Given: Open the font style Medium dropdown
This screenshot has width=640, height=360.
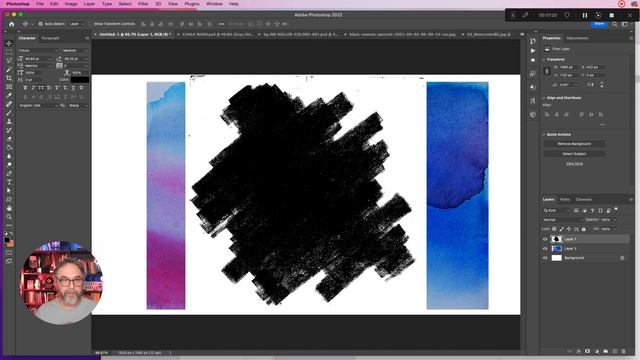Looking at the screenshot, I should tap(75, 51).
